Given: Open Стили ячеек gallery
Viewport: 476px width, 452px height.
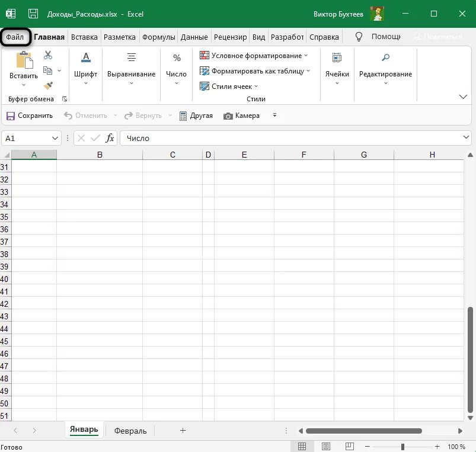Looking at the screenshot, I should 229,86.
